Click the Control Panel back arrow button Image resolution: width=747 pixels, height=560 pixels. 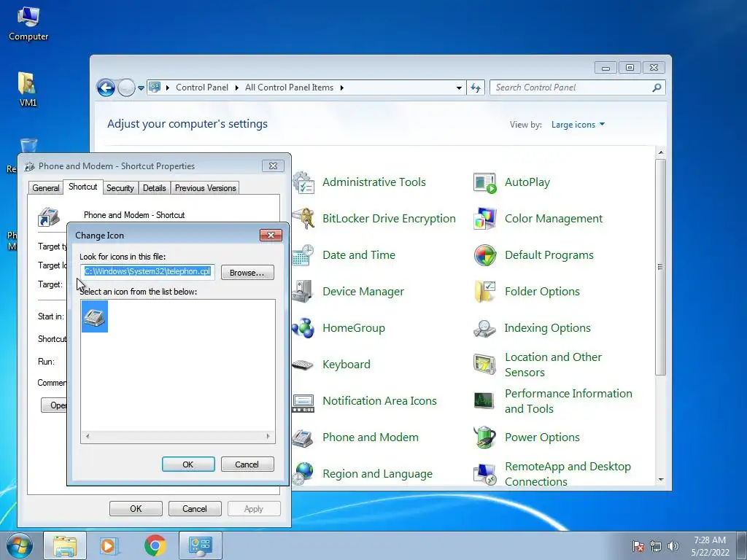106,87
